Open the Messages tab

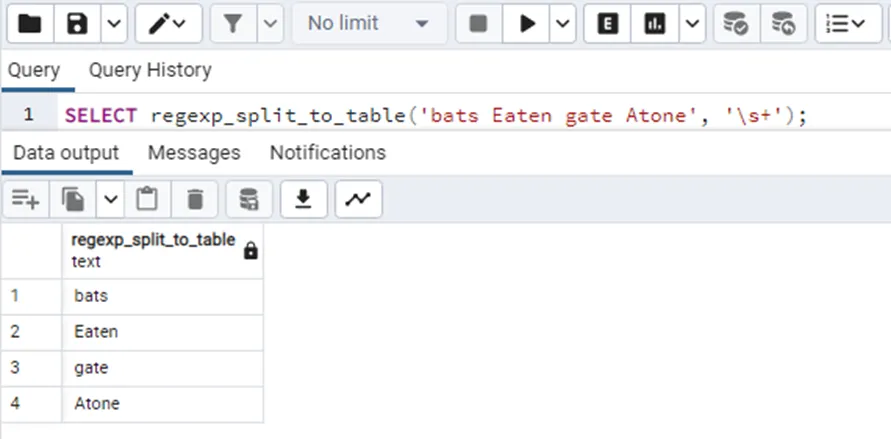(x=194, y=153)
